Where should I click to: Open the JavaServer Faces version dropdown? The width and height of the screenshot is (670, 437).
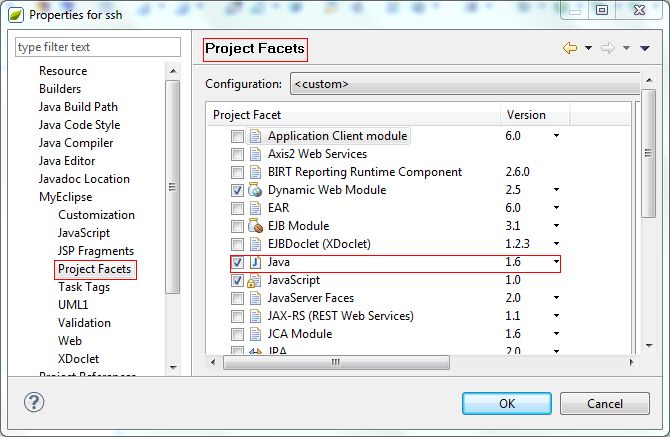point(556,297)
